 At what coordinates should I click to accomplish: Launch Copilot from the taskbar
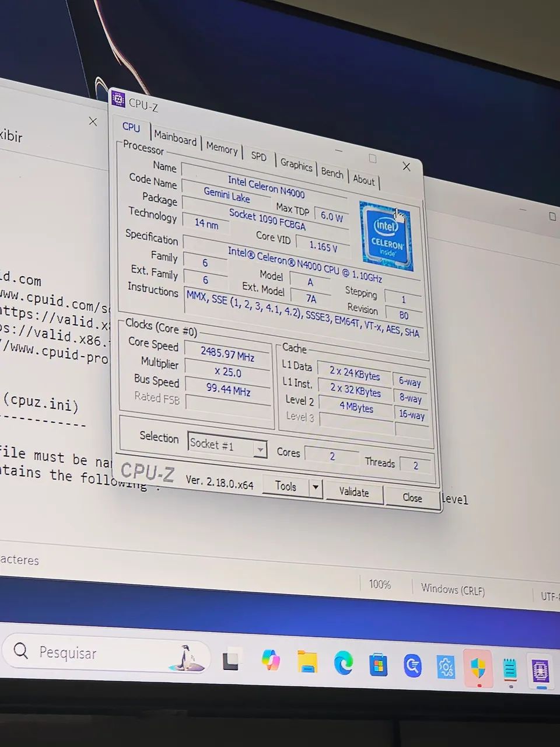(270, 661)
